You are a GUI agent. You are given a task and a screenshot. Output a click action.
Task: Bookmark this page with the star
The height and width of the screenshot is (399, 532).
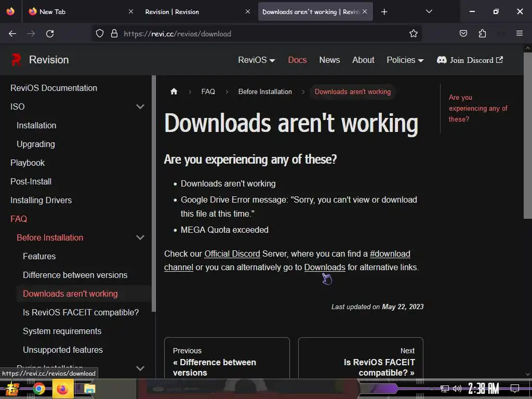click(413, 33)
